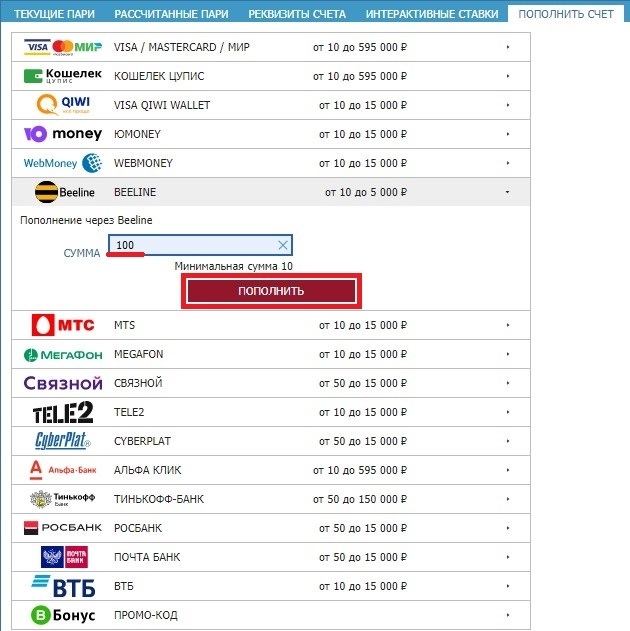This screenshot has width=630, height=631.
Task: Select the ПОПОЛНИТЬ СЧЕТ tab
Action: pos(566,14)
